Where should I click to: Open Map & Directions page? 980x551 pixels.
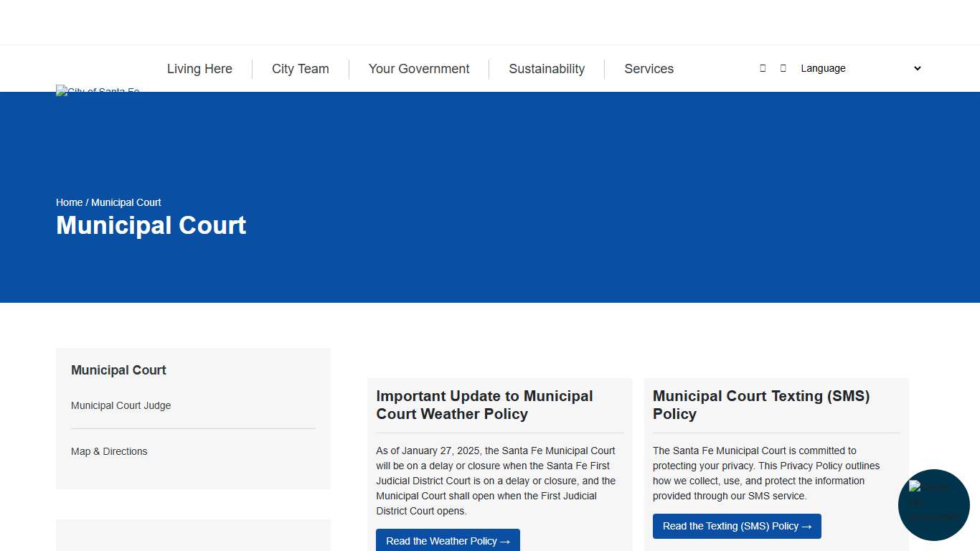pyautogui.click(x=109, y=451)
